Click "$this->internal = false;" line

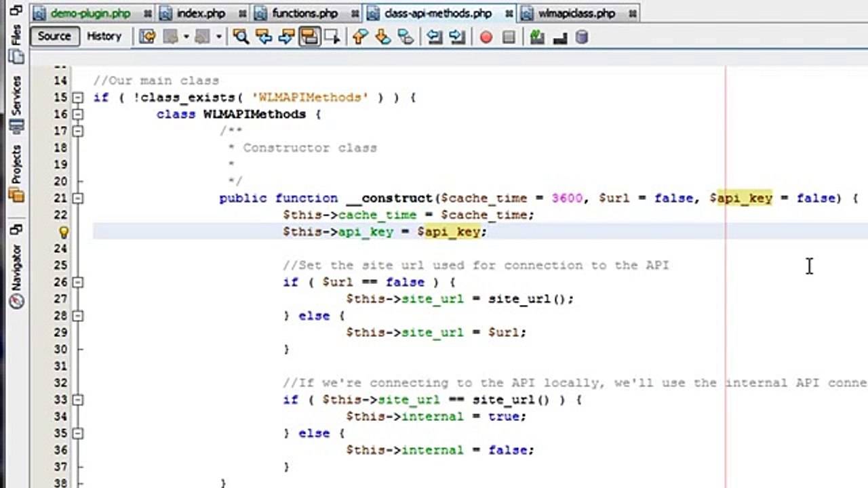(440, 450)
